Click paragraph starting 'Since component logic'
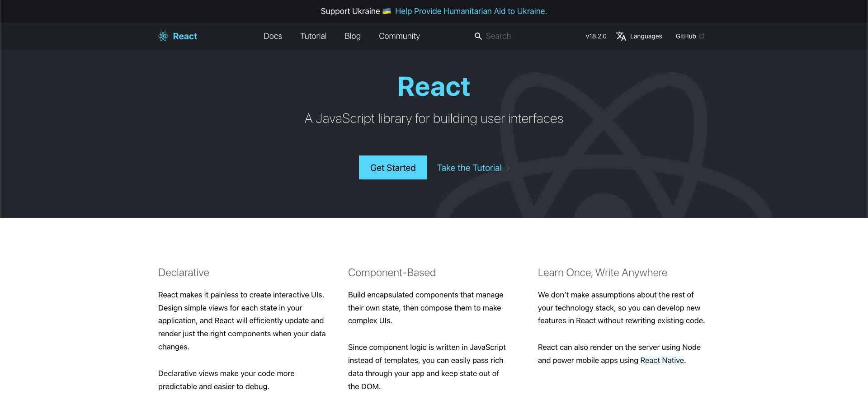 click(427, 367)
